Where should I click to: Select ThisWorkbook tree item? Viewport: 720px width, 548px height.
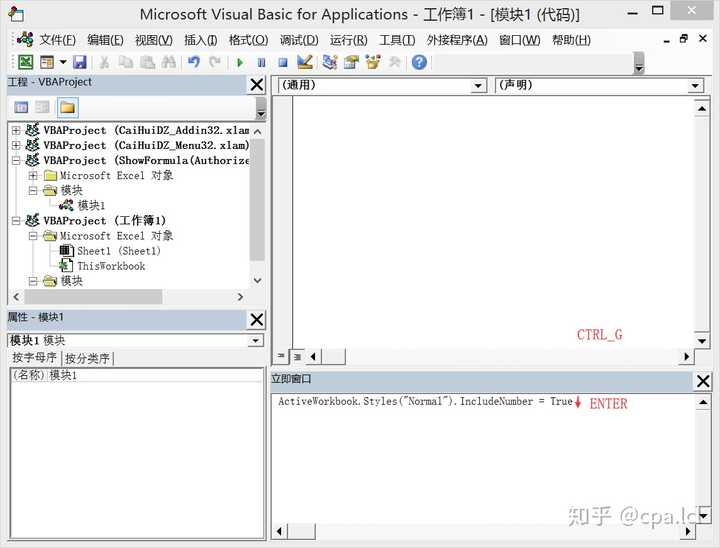[111, 266]
